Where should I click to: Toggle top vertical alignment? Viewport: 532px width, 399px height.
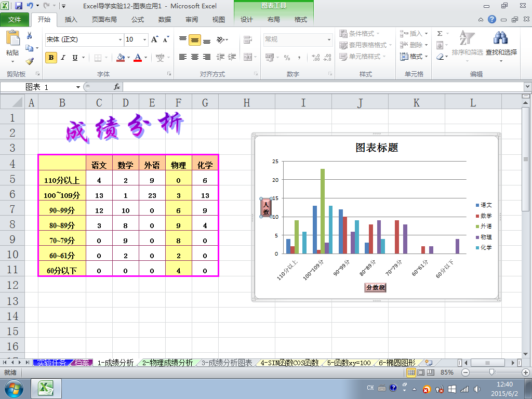(182, 39)
